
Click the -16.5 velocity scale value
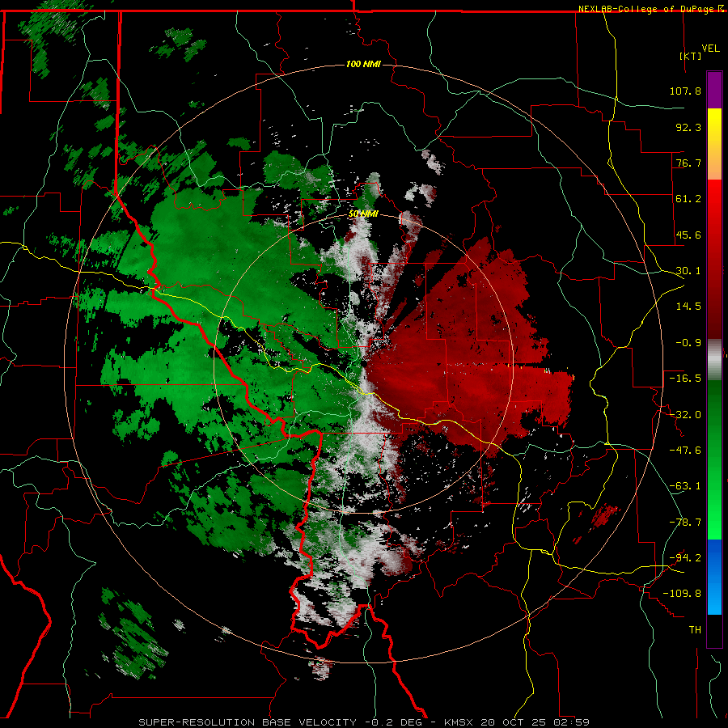point(685,379)
